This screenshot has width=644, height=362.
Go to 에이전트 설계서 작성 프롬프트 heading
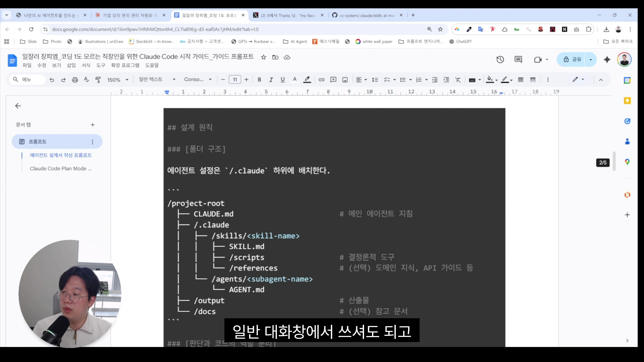coord(61,155)
